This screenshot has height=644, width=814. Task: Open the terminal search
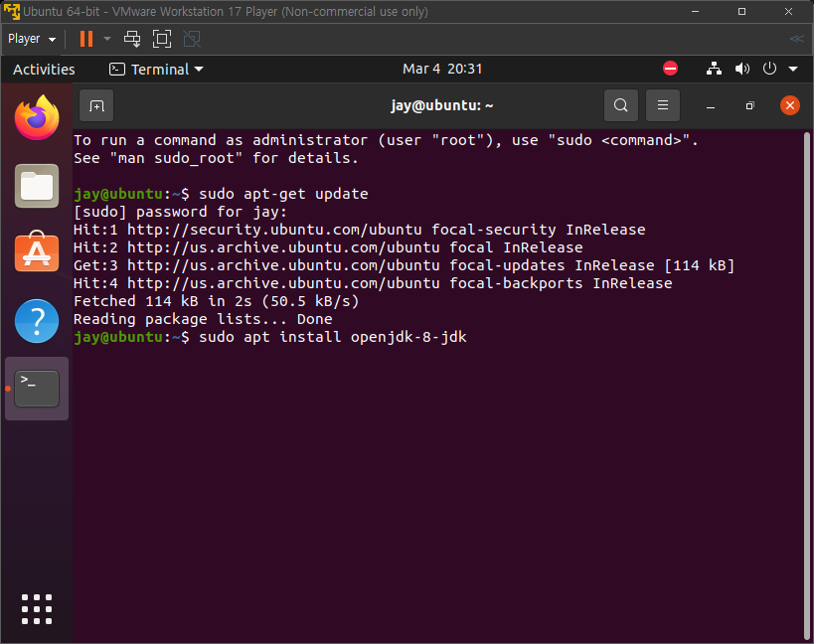[x=620, y=105]
